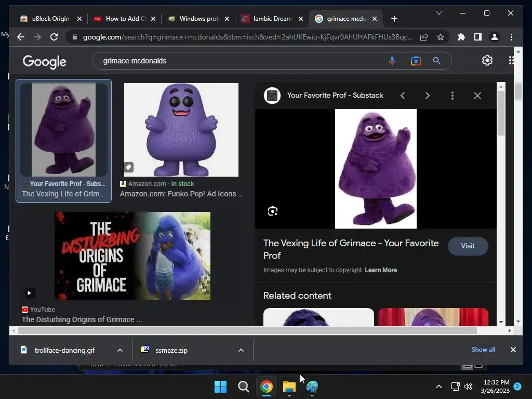Show previous image in preview panel
Image resolution: width=532 pixels, height=399 pixels.
pyautogui.click(x=403, y=96)
